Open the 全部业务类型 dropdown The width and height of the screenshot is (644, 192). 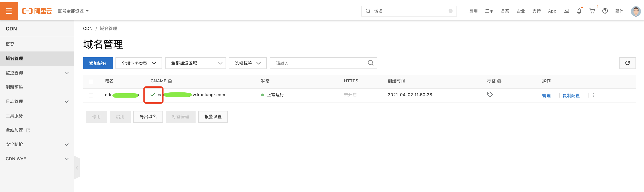coord(139,63)
